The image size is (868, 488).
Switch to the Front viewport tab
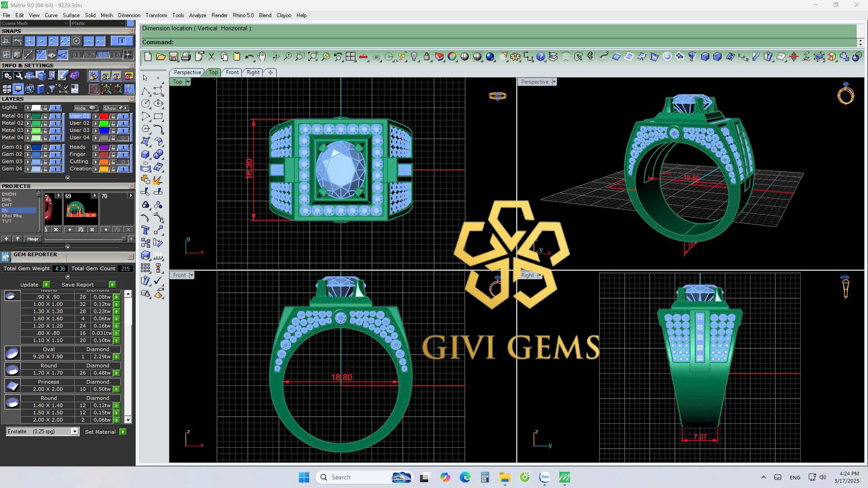(232, 72)
